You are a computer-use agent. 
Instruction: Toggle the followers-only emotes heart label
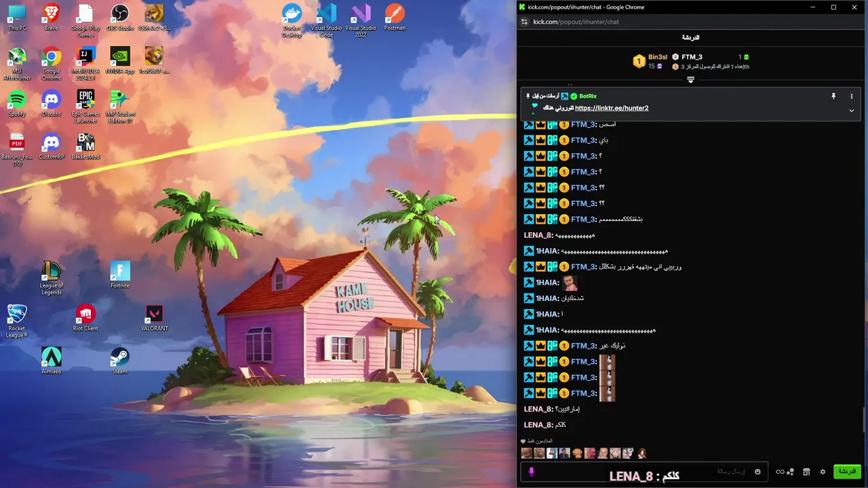point(536,441)
